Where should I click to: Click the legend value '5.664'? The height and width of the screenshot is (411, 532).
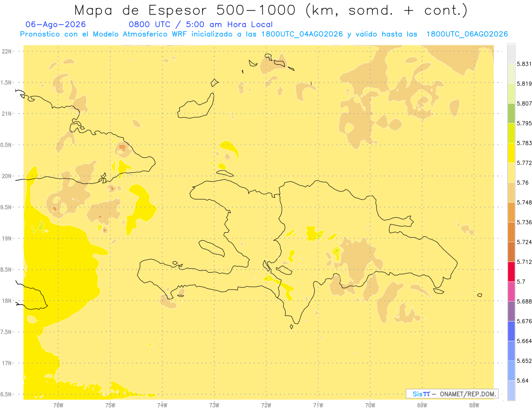(x=524, y=341)
